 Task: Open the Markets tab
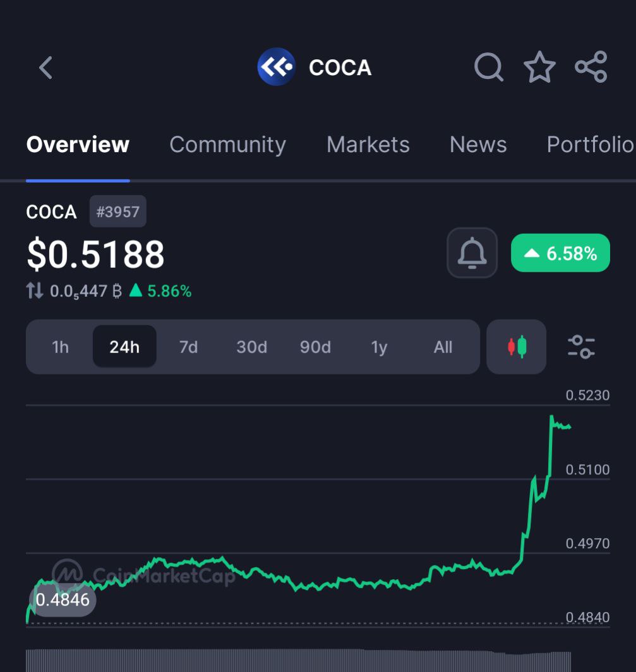pyautogui.click(x=368, y=145)
